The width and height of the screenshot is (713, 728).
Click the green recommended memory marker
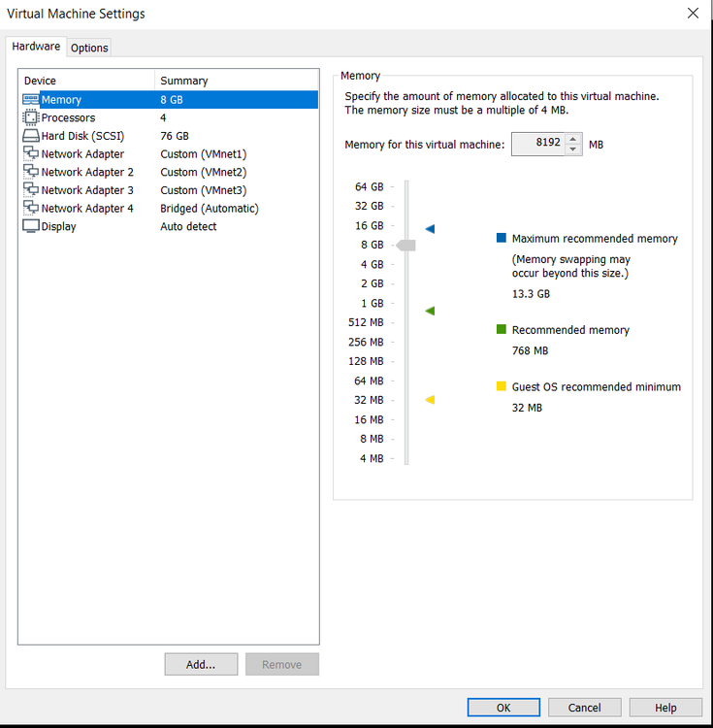point(430,311)
